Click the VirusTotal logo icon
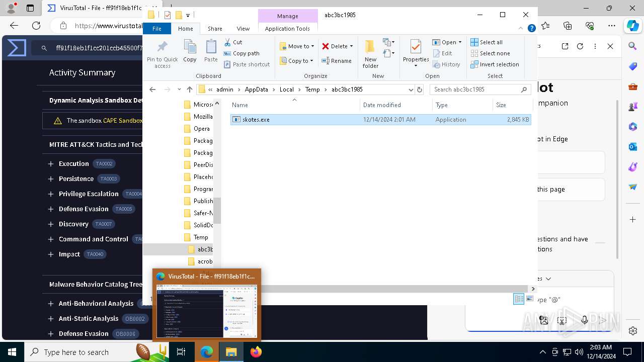 point(17,48)
